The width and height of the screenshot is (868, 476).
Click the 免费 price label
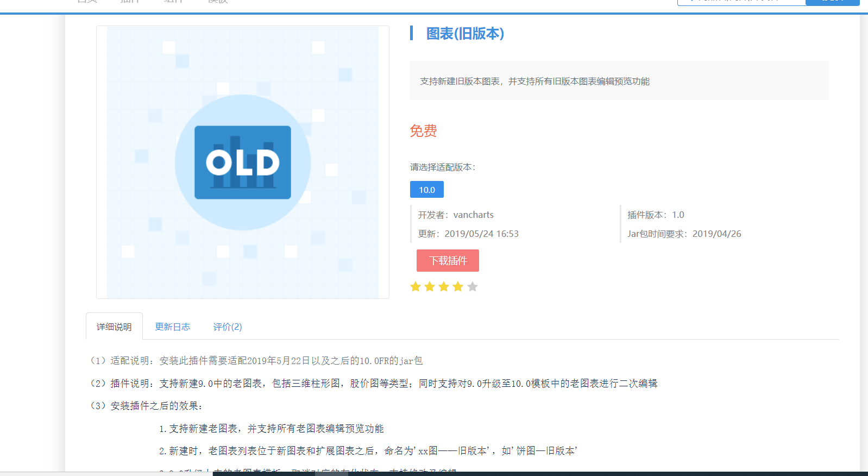[x=423, y=131]
